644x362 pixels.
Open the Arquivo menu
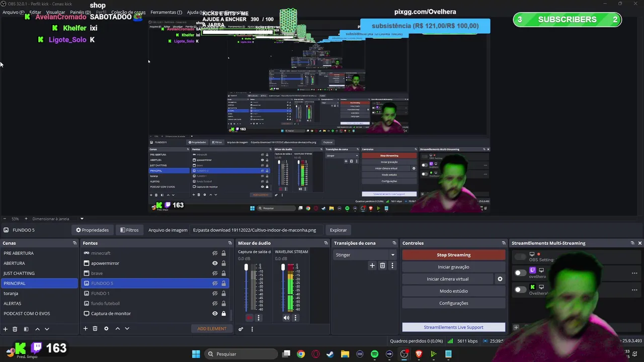13,12
